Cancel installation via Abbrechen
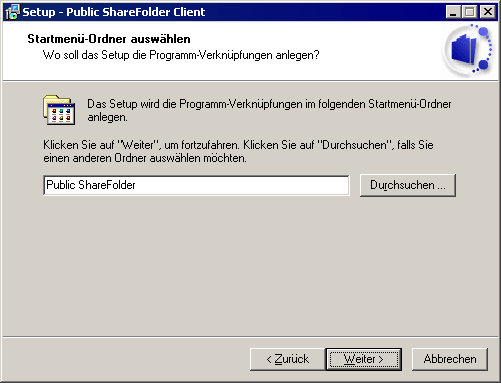The image size is (501, 383). pos(450,359)
